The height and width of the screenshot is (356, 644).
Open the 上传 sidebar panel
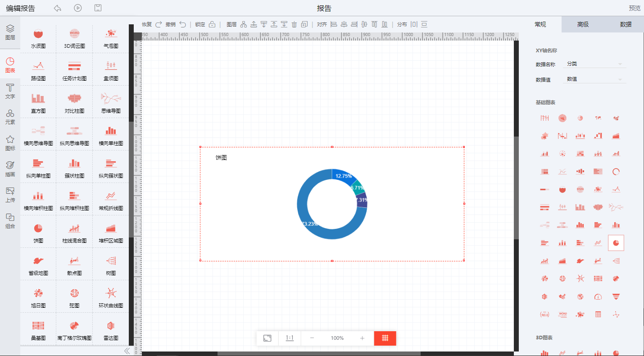pyautogui.click(x=10, y=195)
